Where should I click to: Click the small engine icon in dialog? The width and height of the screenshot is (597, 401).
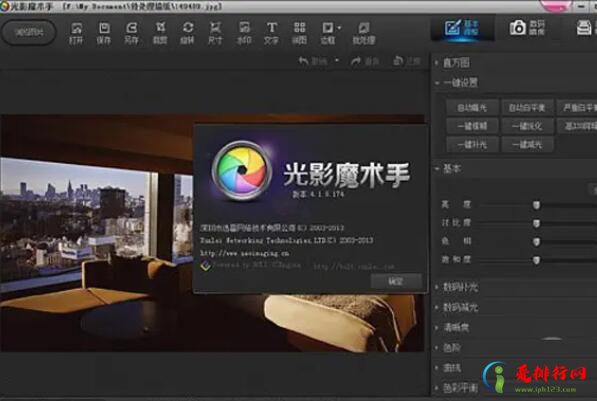[x=206, y=265]
